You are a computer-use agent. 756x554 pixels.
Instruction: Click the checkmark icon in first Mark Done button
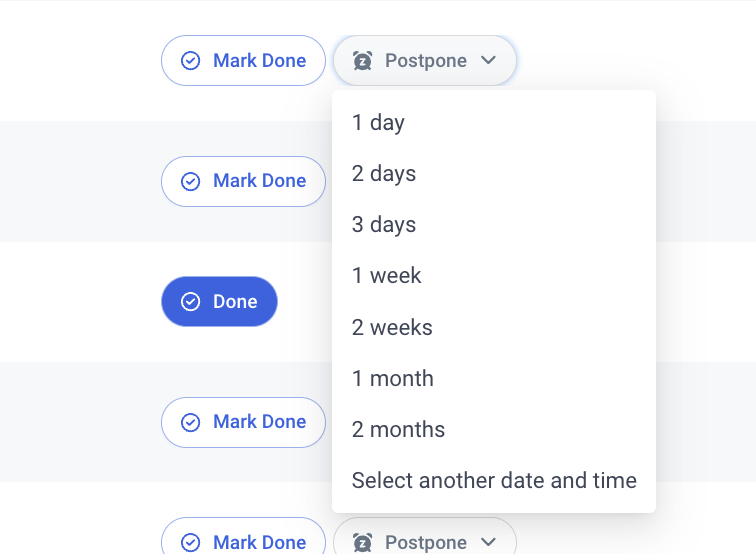click(190, 61)
